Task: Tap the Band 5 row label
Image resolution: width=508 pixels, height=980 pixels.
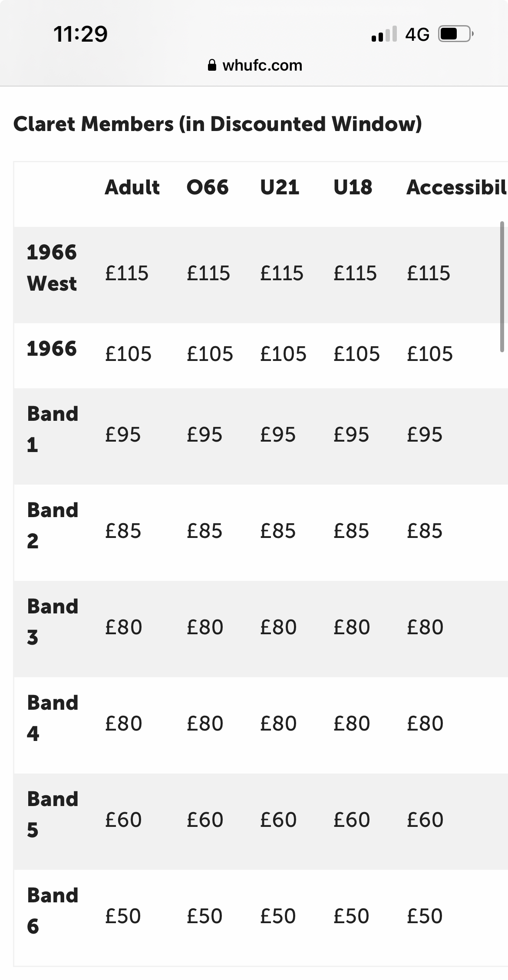Action: tap(53, 814)
